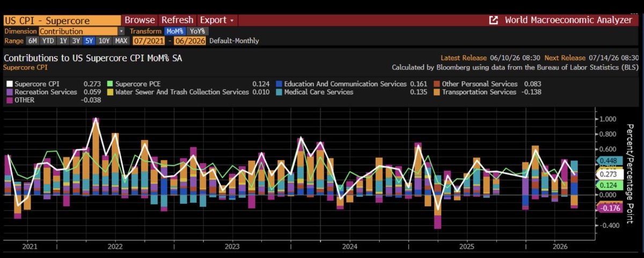The width and height of the screenshot is (644, 258).
Task: Toggle Education And Communication Services blue swatch
Action: point(278,84)
